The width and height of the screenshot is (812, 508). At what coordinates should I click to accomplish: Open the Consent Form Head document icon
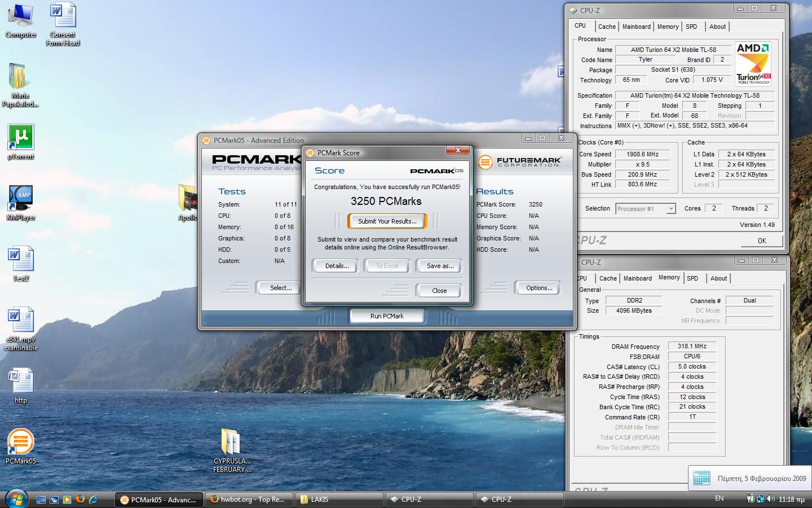point(63,24)
